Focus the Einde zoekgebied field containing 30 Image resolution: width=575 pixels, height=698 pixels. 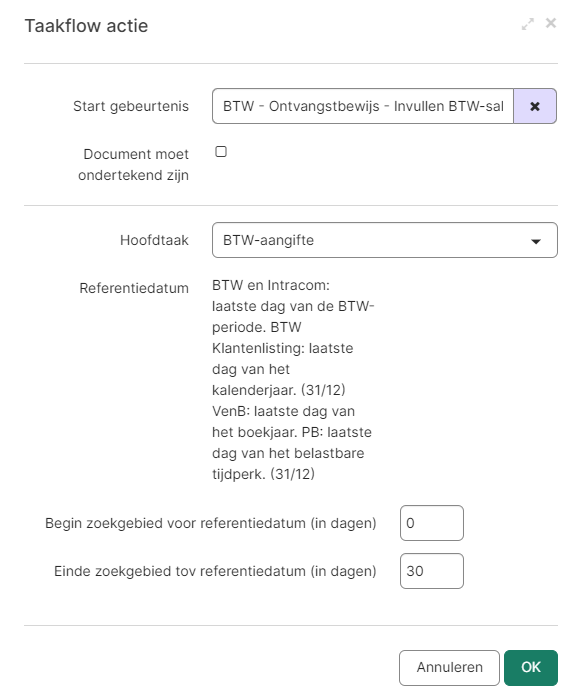(432, 571)
